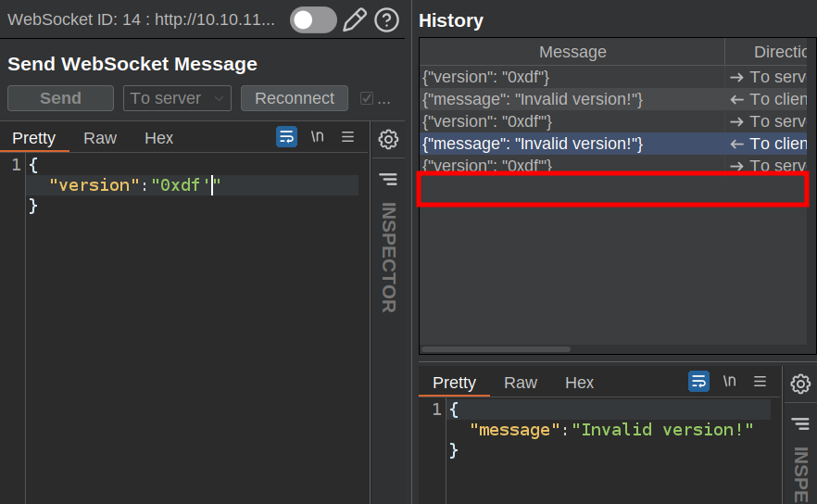Switch to Hex tab in history viewer
Viewport: 817px width, 504px height.
pyautogui.click(x=579, y=383)
